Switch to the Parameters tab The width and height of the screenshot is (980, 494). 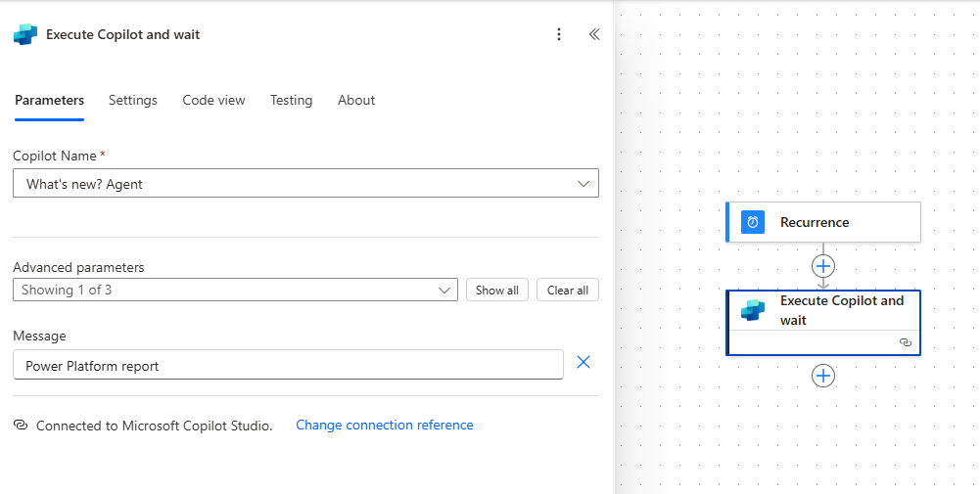pyautogui.click(x=49, y=100)
